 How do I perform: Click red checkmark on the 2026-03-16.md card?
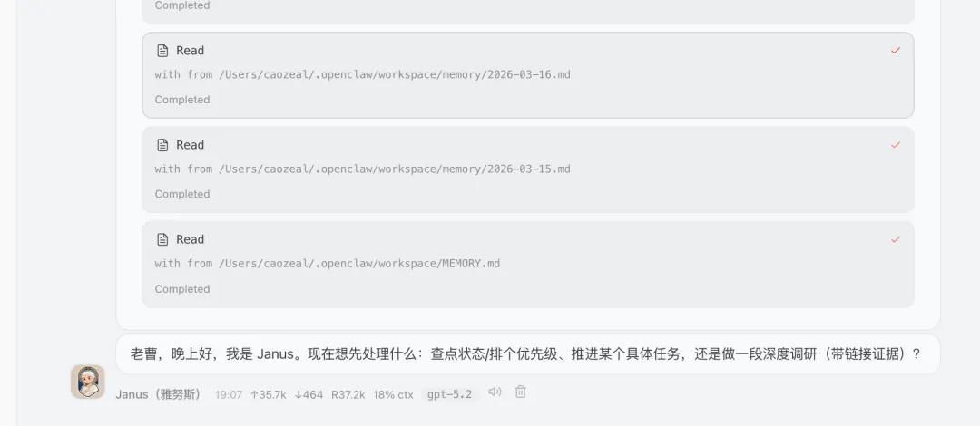click(896, 51)
